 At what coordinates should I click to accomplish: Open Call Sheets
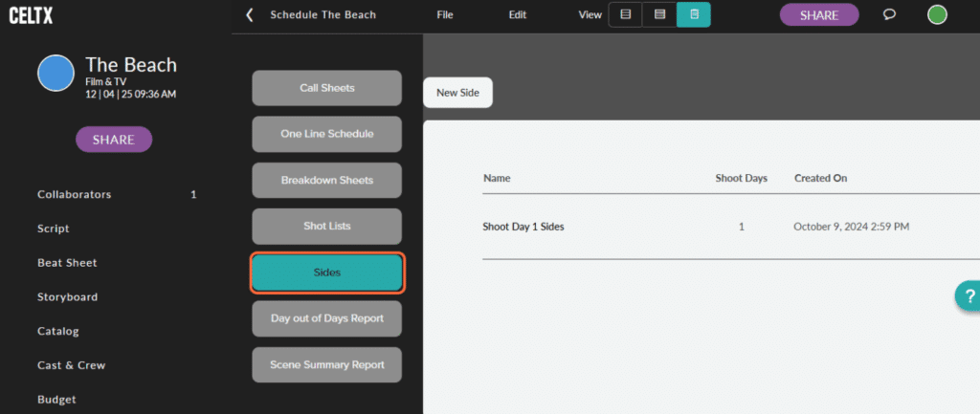click(327, 88)
